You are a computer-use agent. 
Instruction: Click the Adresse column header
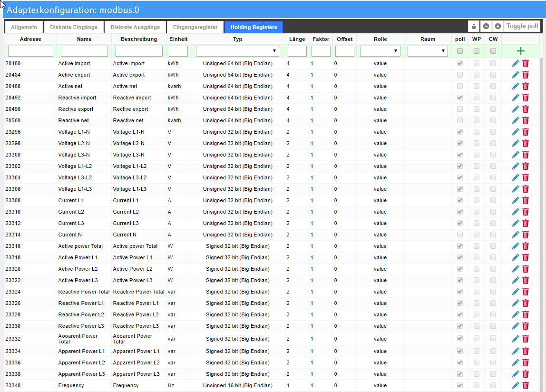pos(30,39)
